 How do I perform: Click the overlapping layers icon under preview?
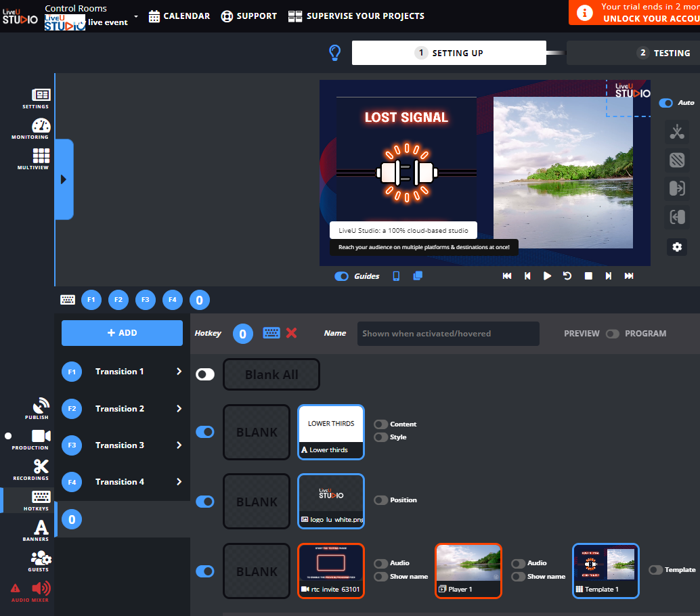[418, 276]
